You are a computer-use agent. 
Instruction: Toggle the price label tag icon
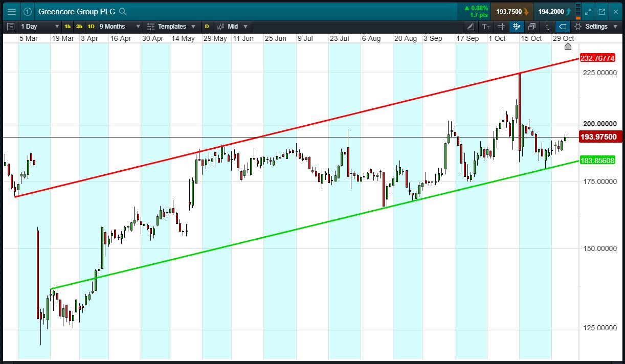[x=562, y=27]
